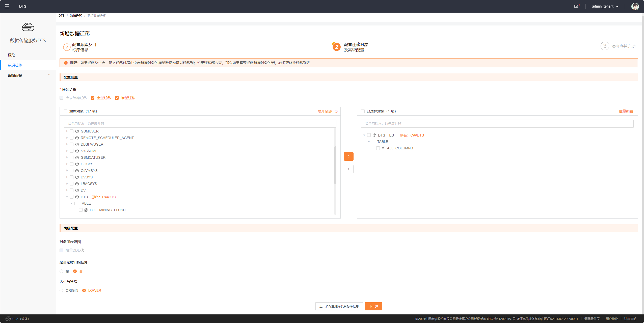
Task: Click the move-left arrow transfer button
Action: [x=348, y=169]
